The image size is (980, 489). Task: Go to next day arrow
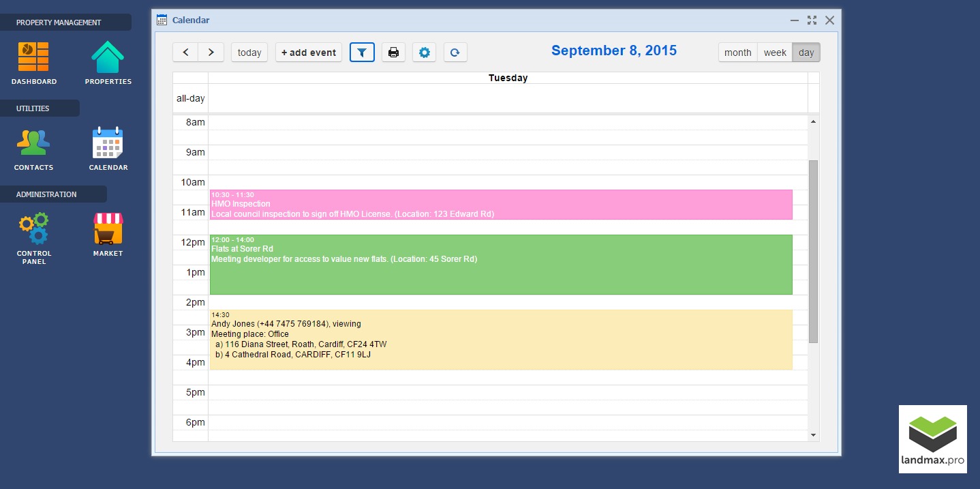[211, 53]
